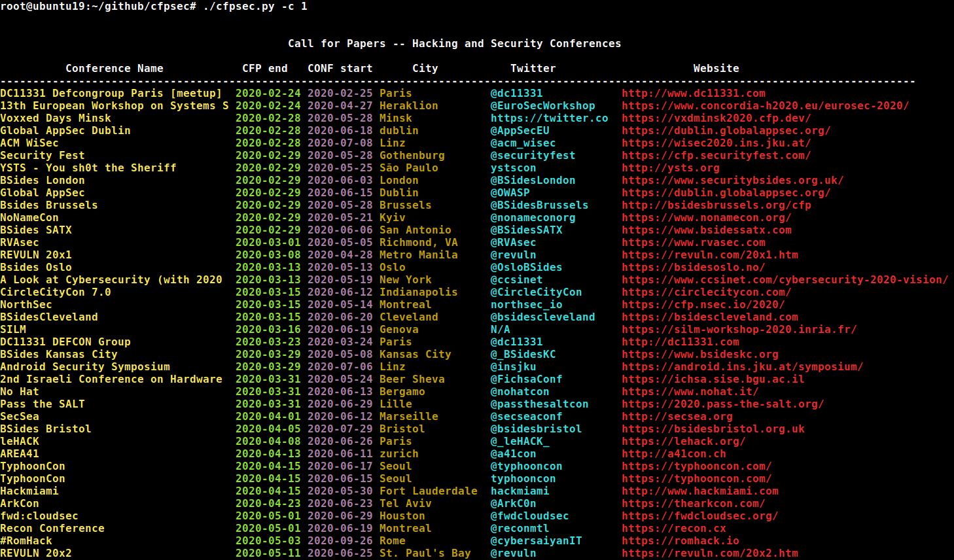Viewport: 954px width, 560px height.
Task: Click CFP end date 2020-05-11
Action: pyautogui.click(x=268, y=553)
